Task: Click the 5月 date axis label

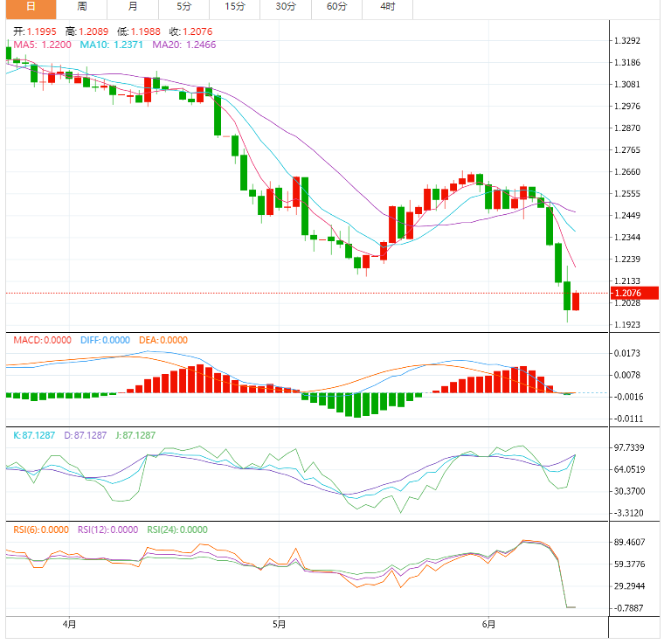Action: point(279,625)
